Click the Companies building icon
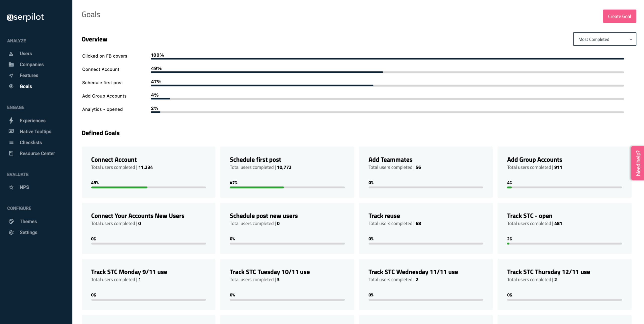Image resolution: width=644 pixels, height=324 pixels. point(11,64)
